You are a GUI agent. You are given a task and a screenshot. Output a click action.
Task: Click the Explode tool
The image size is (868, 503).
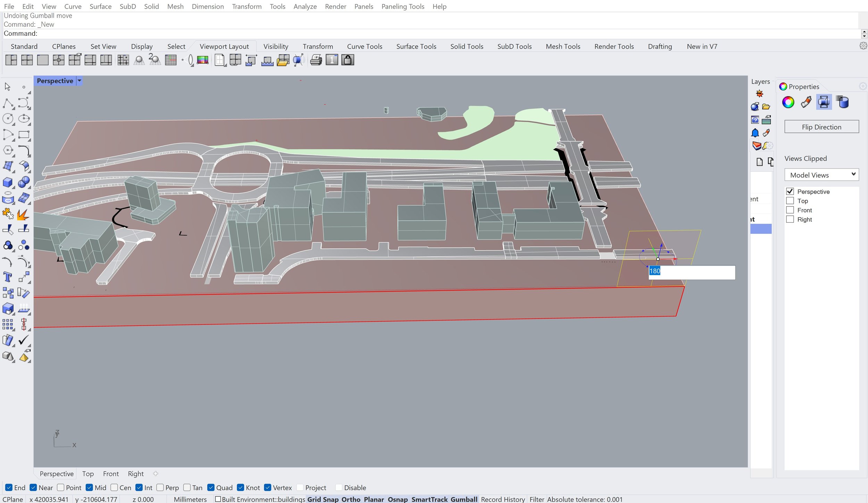24,214
